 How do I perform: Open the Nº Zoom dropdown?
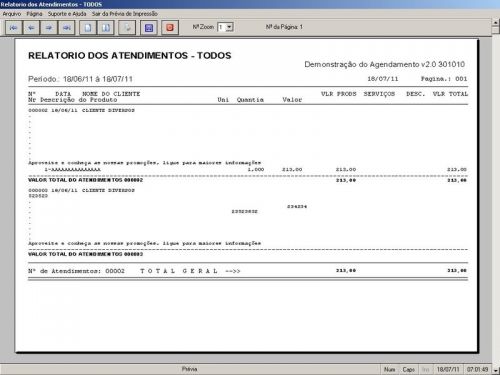coord(229,27)
